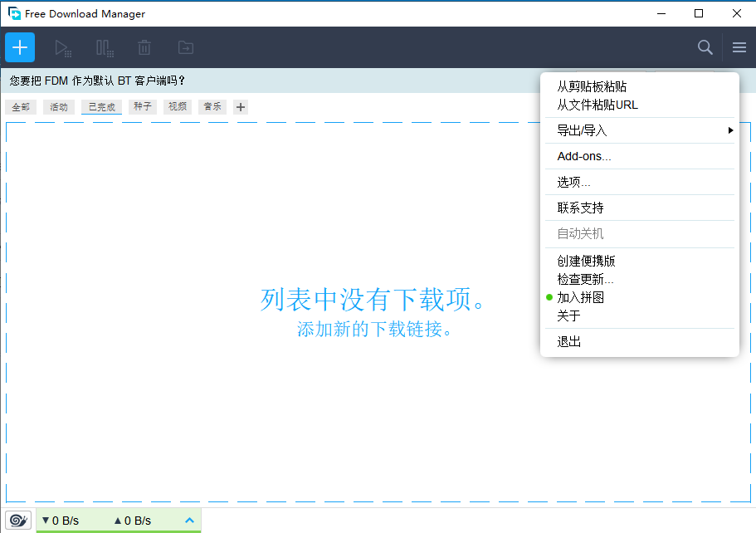The height and width of the screenshot is (533, 756).
Task: Select the 种子 category tab
Action: pos(141,106)
